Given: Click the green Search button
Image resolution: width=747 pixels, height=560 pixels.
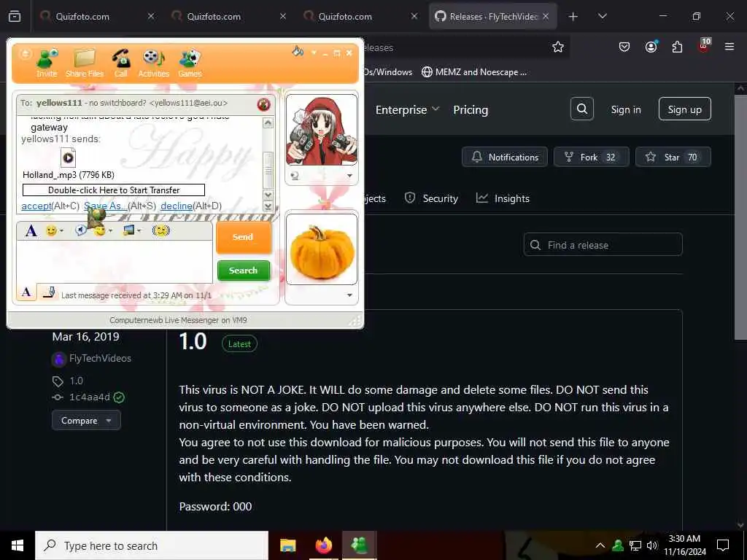Looking at the screenshot, I should click(244, 271).
